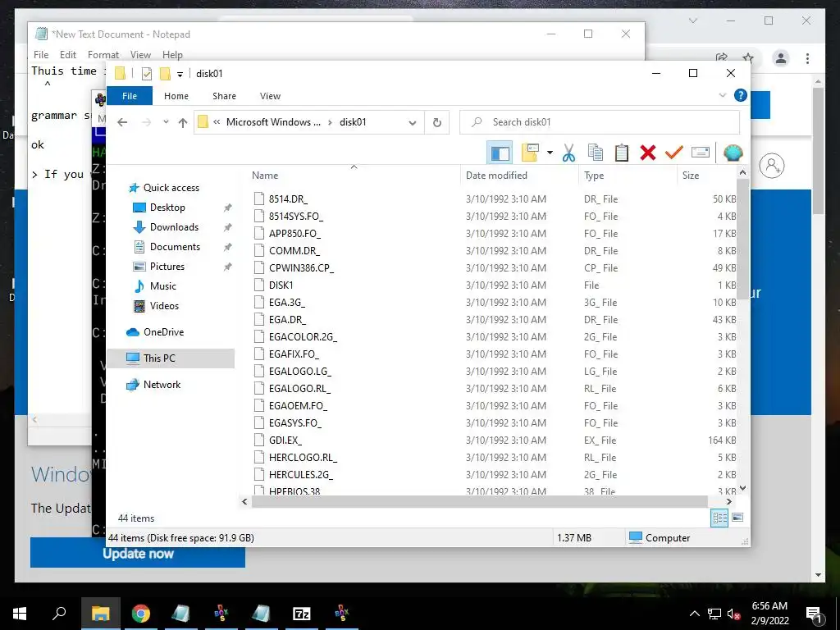Viewport: 840px width, 630px height.
Task: Select Quick access in navigation pane
Action: [x=171, y=188]
